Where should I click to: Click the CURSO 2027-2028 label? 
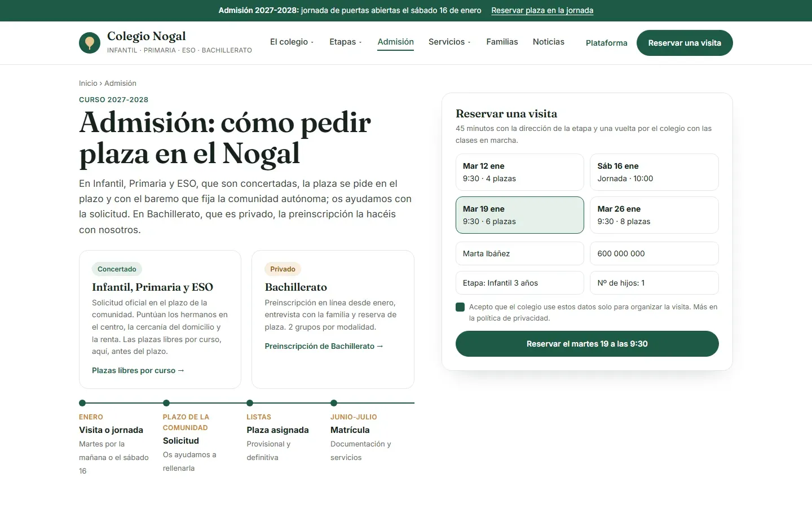click(113, 99)
